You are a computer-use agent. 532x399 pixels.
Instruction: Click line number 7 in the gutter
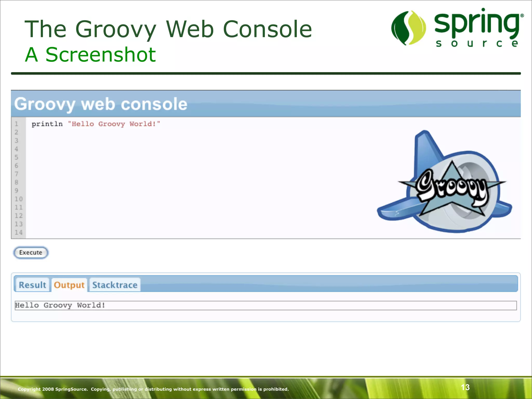[16, 174]
